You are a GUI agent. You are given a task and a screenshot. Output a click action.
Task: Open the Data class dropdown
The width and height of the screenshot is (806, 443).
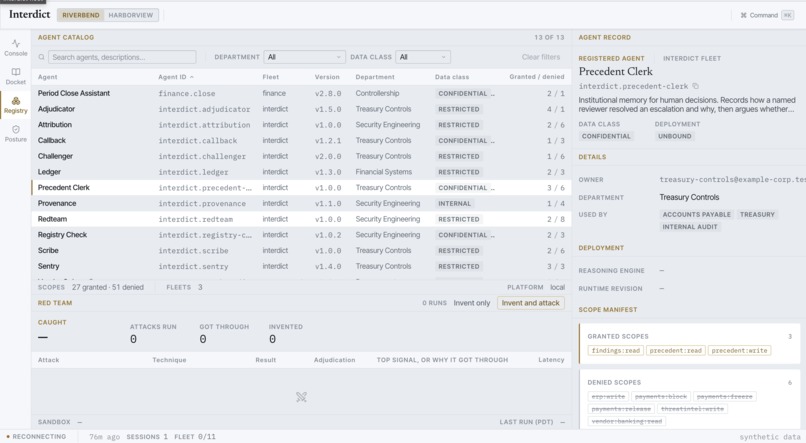[x=423, y=57]
